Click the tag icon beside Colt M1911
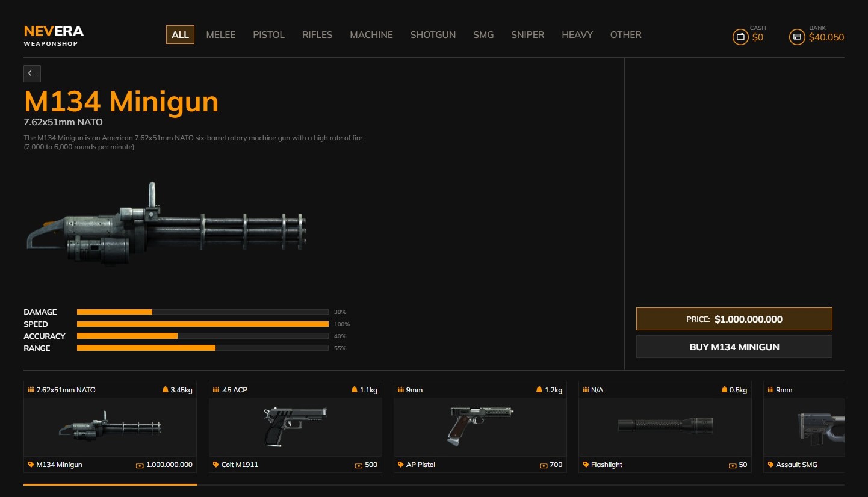The width and height of the screenshot is (868, 497). click(x=216, y=465)
